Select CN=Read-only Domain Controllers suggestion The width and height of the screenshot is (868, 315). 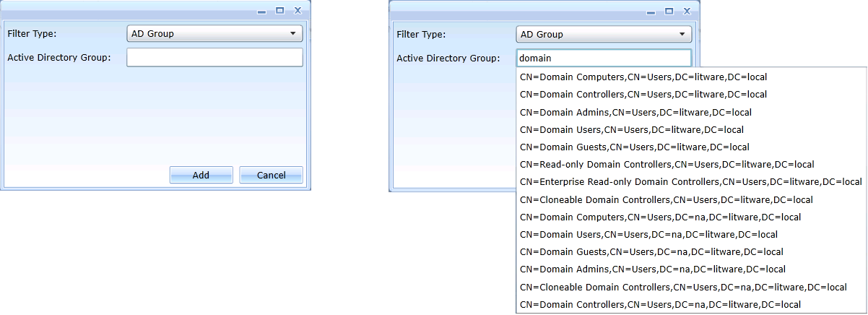(x=667, y=165)
